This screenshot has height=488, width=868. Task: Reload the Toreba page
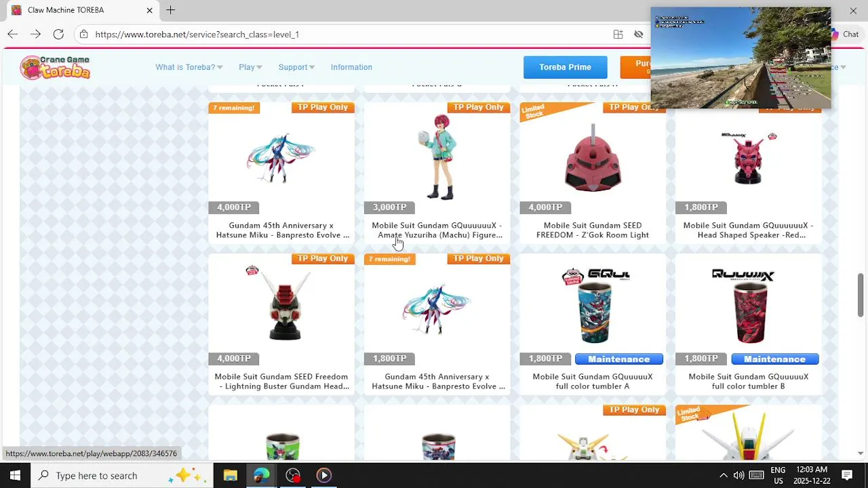[58, 34]
